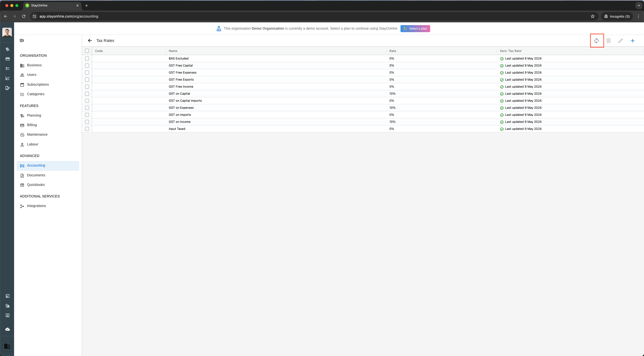
Task: Check the BAS Excluded row checkbox
Action: pos(87,59)
